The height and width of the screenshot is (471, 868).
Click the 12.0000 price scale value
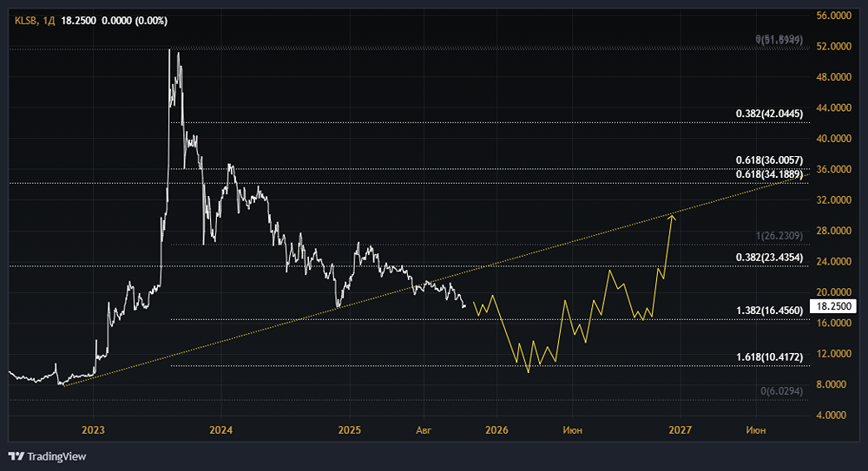pos(833,354)
